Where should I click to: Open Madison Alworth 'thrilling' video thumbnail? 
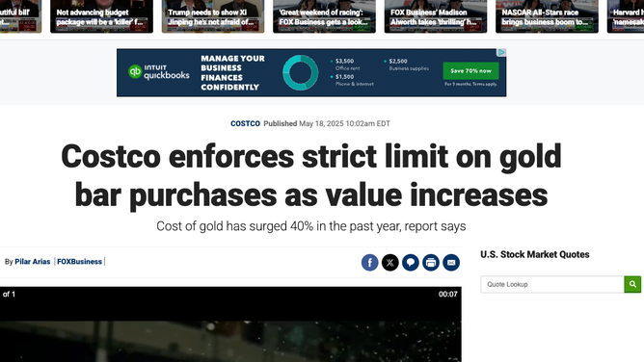[x=436, y=16]
